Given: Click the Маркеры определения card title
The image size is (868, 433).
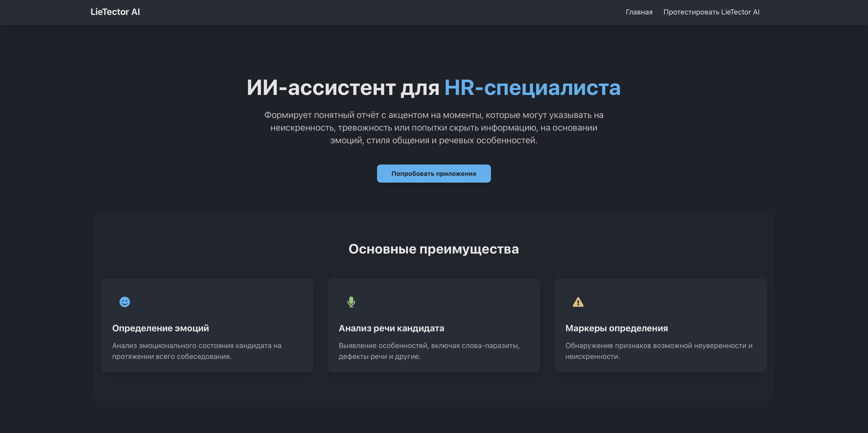Looking at the screenshot, I should pyautogui.click(x=616, y=328).
